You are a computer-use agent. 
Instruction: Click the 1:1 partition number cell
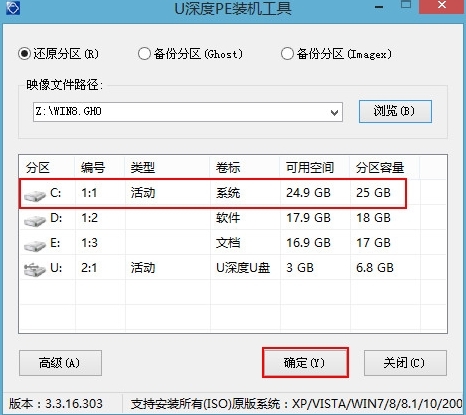pos(89,193)
